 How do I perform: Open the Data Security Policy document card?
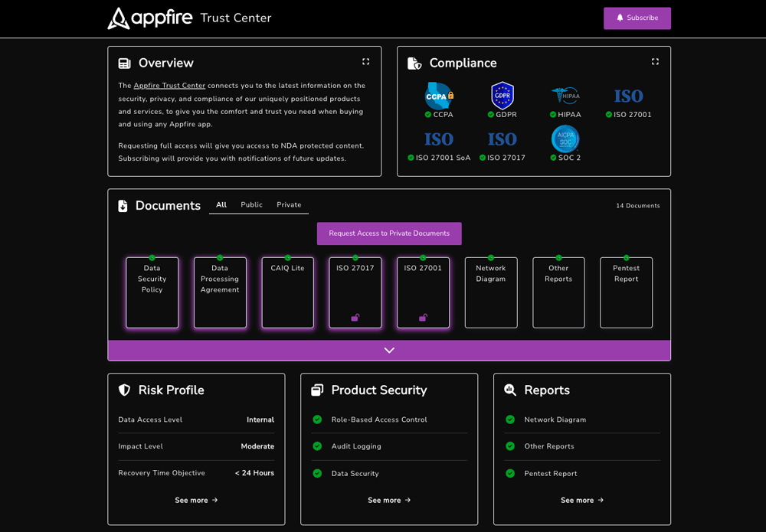152,293
